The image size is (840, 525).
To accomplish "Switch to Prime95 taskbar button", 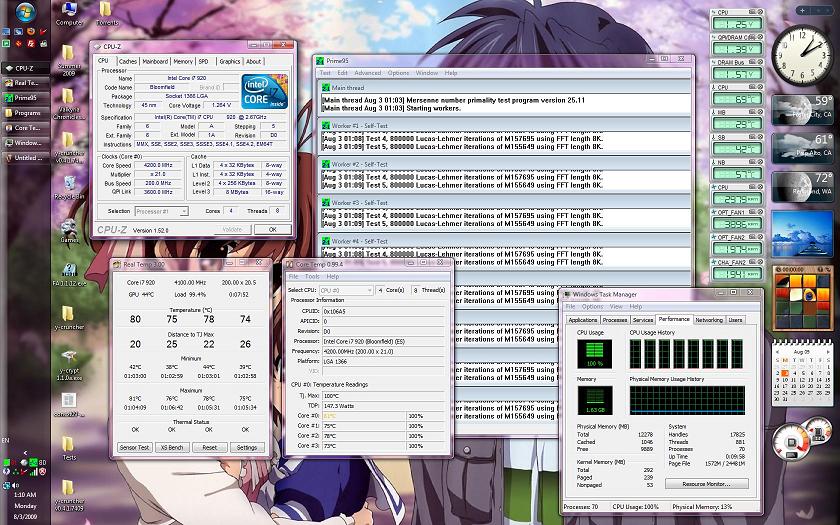I will coord(25,98).
